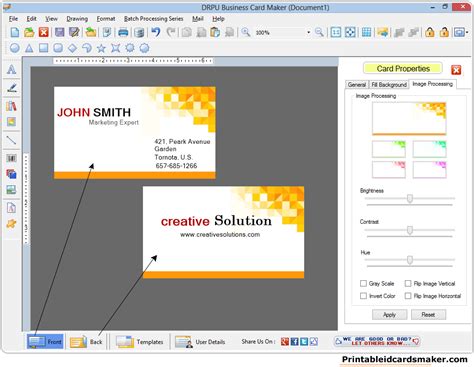Select the ellipse shape tool

(x=14, y=48)
